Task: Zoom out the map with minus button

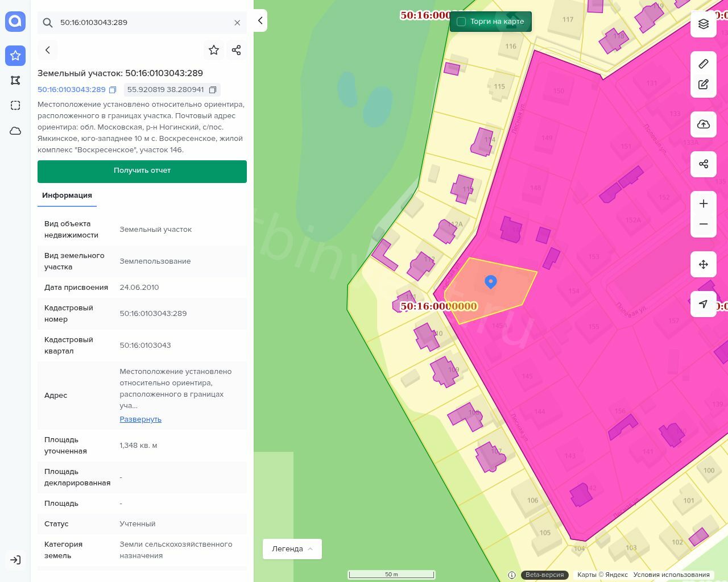Action: [x=704, y=225]
